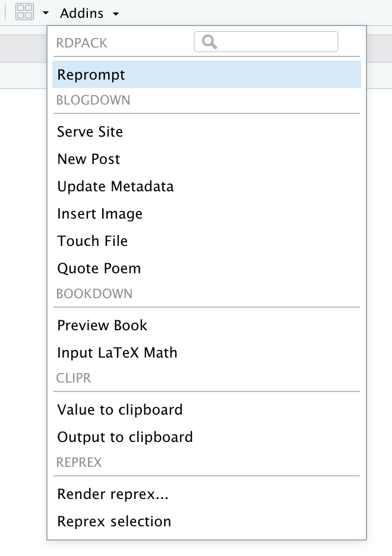Expand the caret next to Addins
Viewport: 392px width, 556px height.
pyautogui.click(x=115, y=13)
